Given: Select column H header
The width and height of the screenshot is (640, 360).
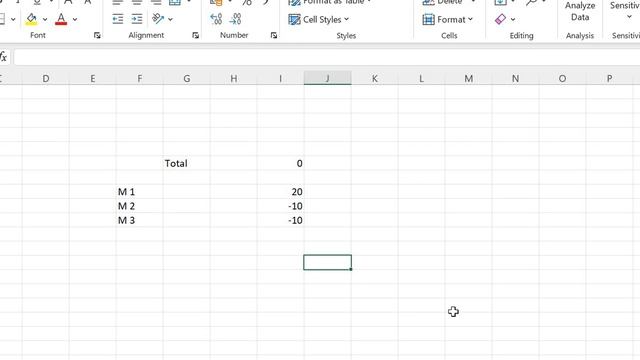Looking at the screenshot, I should pos(233,78).
